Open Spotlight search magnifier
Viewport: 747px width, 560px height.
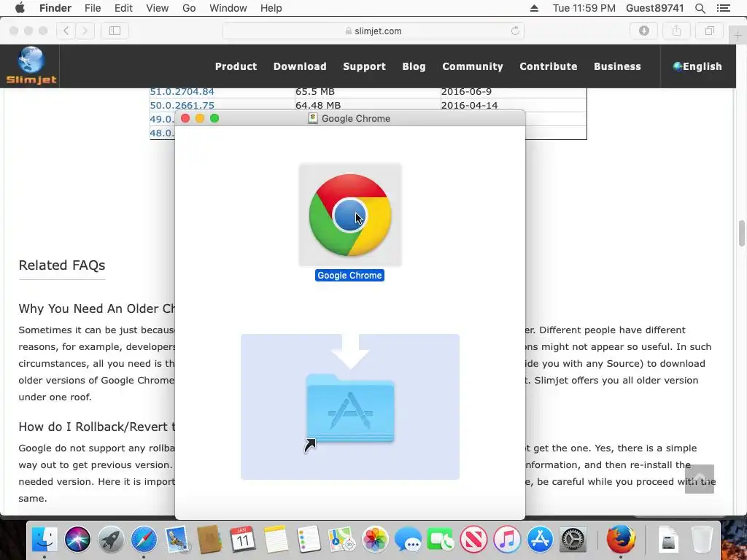pyautogui.click(x=700, y=8)
